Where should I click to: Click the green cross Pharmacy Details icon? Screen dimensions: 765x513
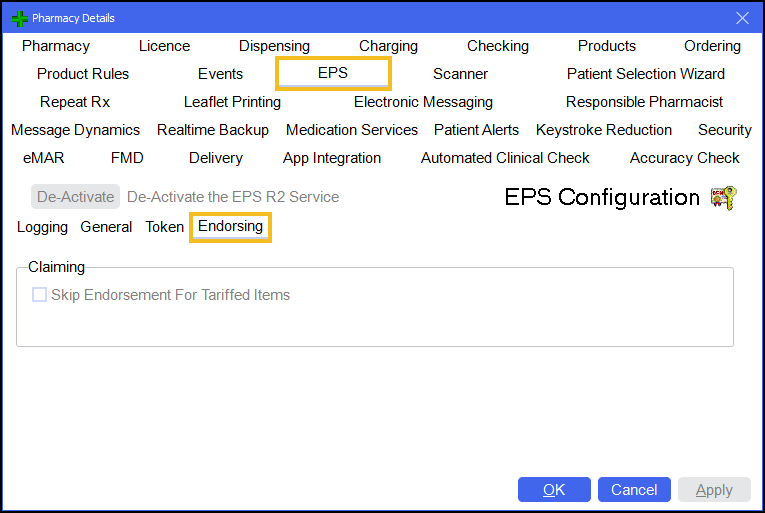pos(19,18)
